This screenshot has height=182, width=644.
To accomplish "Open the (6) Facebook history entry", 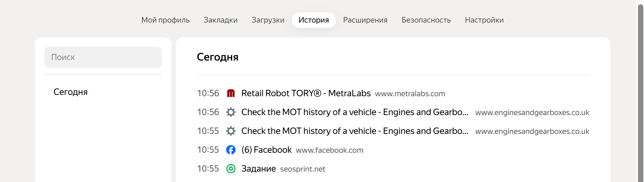I will click(266, 150).
